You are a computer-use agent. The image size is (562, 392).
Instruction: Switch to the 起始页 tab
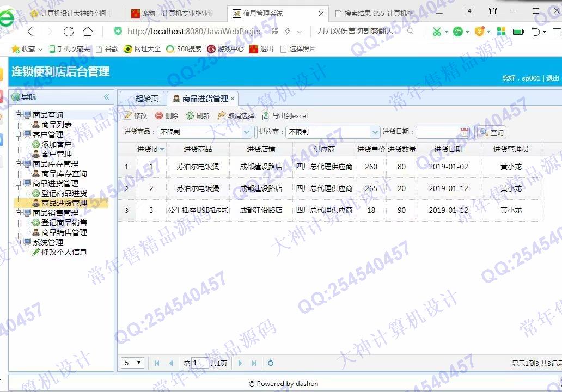click(x=146, y=99)
